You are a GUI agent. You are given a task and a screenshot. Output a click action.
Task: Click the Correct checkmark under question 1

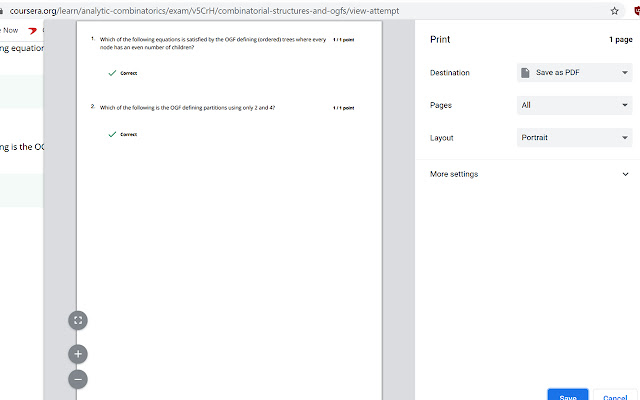tap(112, 73)
